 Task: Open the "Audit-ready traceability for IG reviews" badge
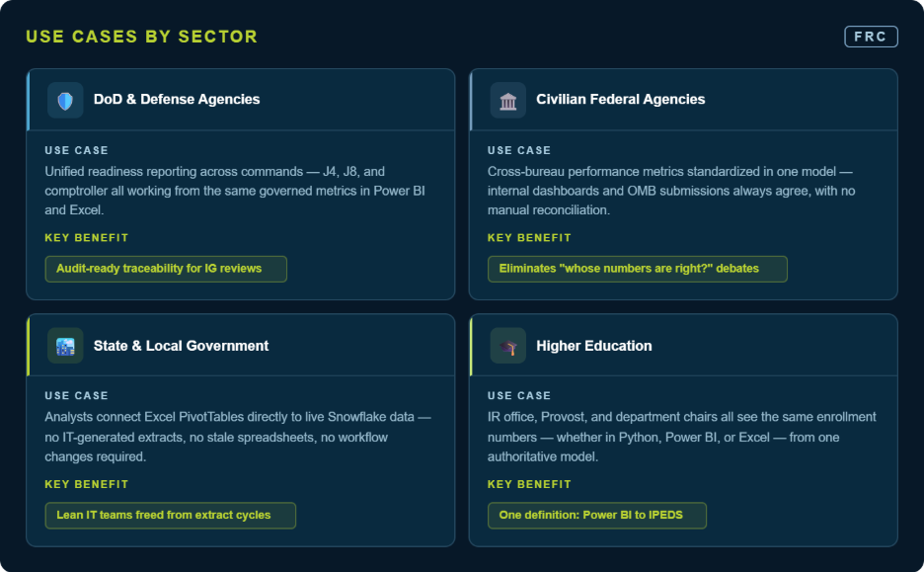[166, 269]
